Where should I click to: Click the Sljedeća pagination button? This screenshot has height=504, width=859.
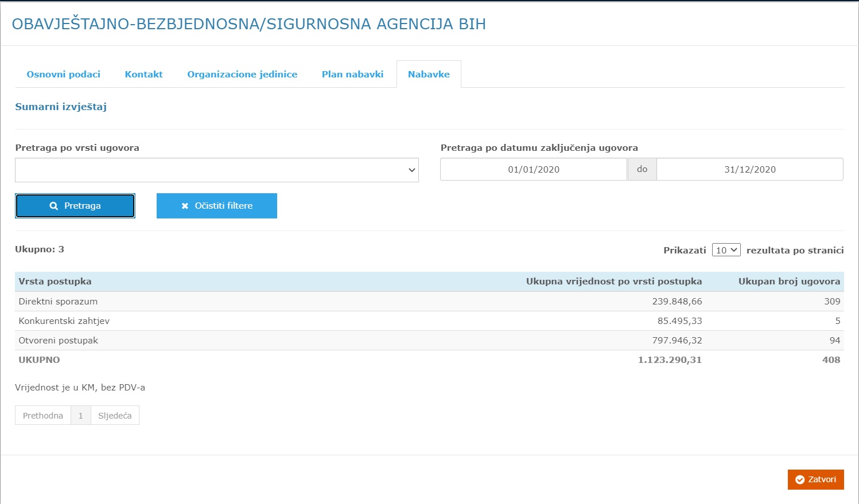click(115, 416)
